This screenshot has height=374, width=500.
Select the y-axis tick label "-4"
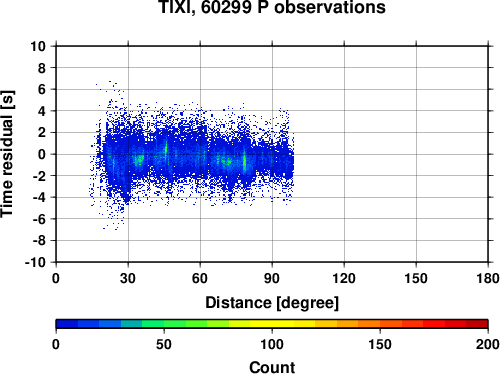pyautogui.click(x=40, y=198)
